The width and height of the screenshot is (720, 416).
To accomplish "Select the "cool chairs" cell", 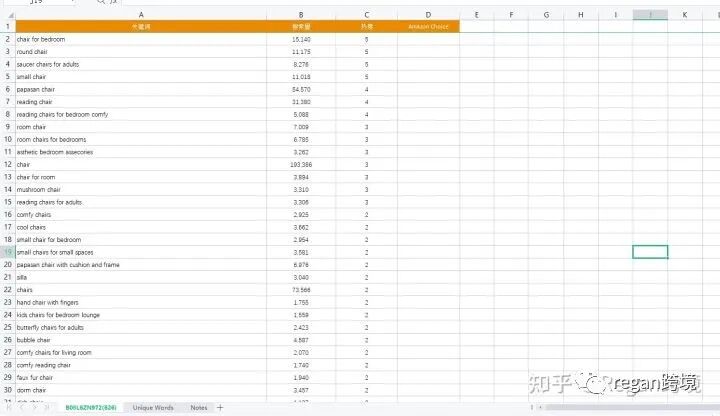I will [x=141, y=227].
